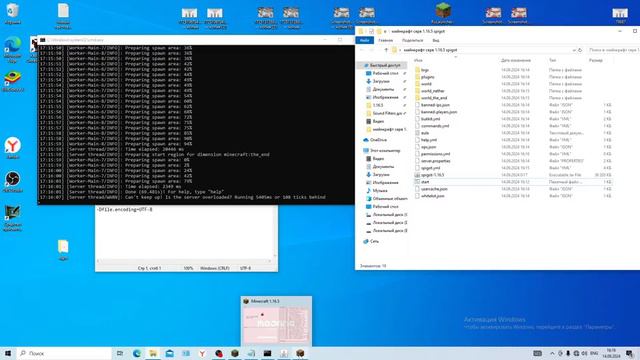
Task: Open Рабочий стол under Quick access
Action: coord(385,73)
